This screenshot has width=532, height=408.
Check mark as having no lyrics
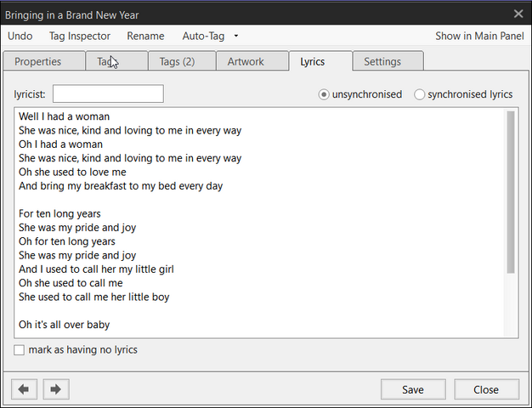click(19, 350)
